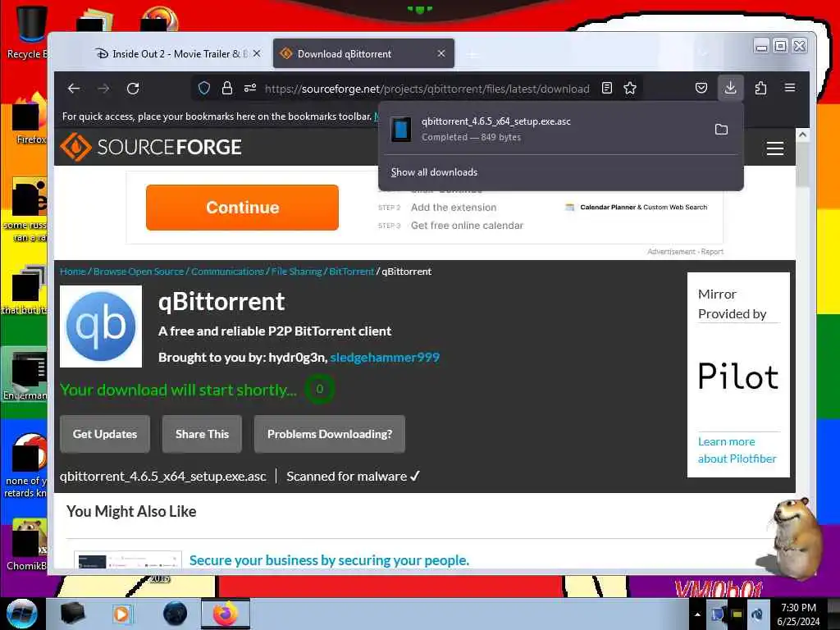Click the Calendar Planner ad text
This screenshot has height=630, width=840.
click(x=643, y=208)
